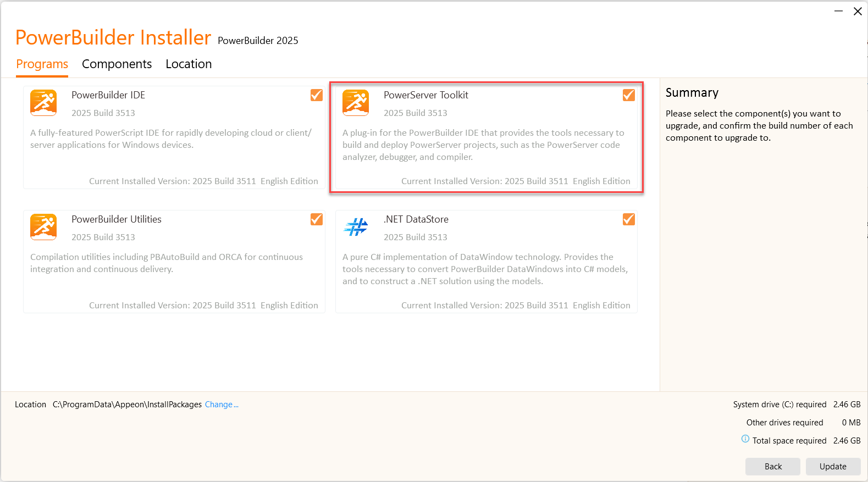Image resolution: width=868 pixels, height=482 pixels.
Task: Click the info icon beside Total space required
Action: [x=745, y=439]
